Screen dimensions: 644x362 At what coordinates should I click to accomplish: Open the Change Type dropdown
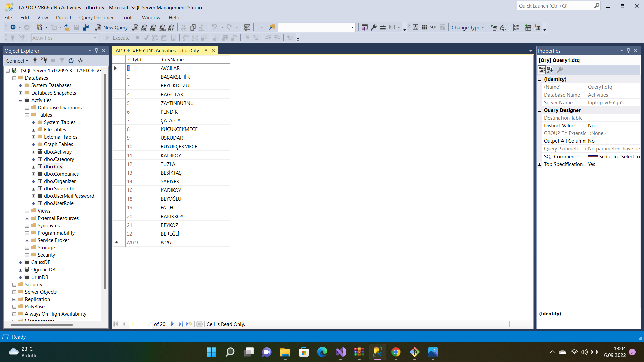(468, 27)
